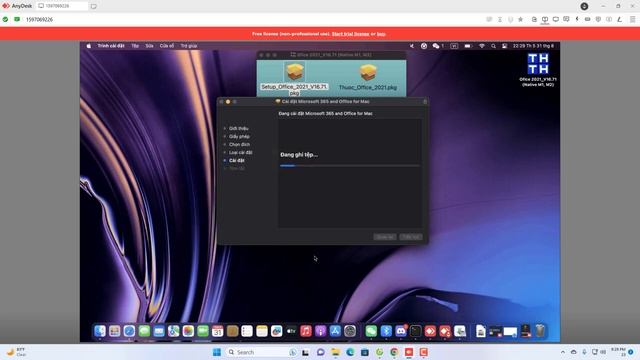This screenshot has height=360, width=640.
Task: Open the Cửa sổ menu
Action: click(x=167, y=46)
